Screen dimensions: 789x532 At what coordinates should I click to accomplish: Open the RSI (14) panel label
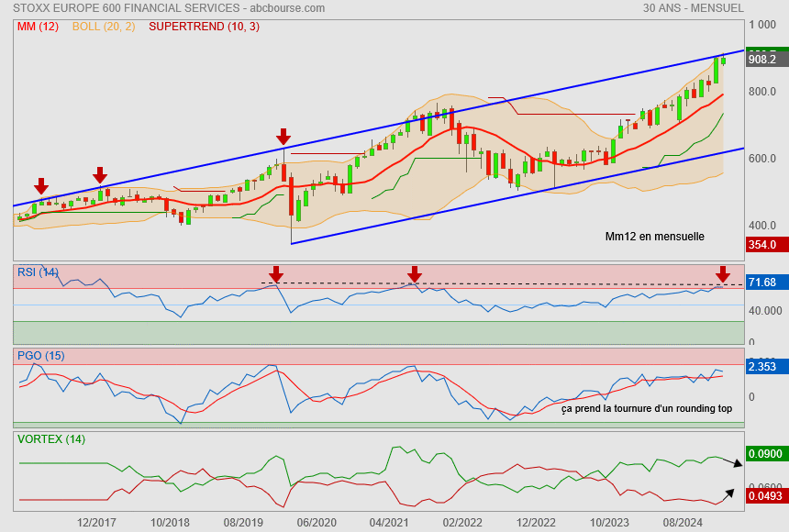38,272
